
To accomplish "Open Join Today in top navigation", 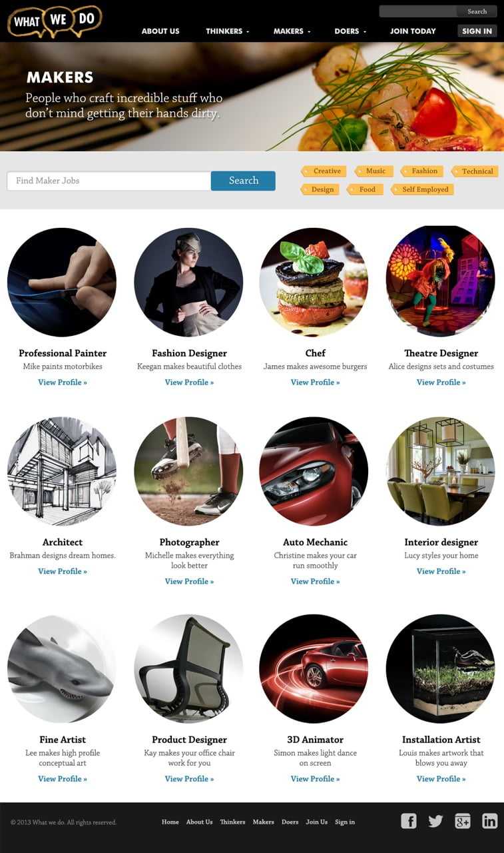I will [x=413, y=31].
